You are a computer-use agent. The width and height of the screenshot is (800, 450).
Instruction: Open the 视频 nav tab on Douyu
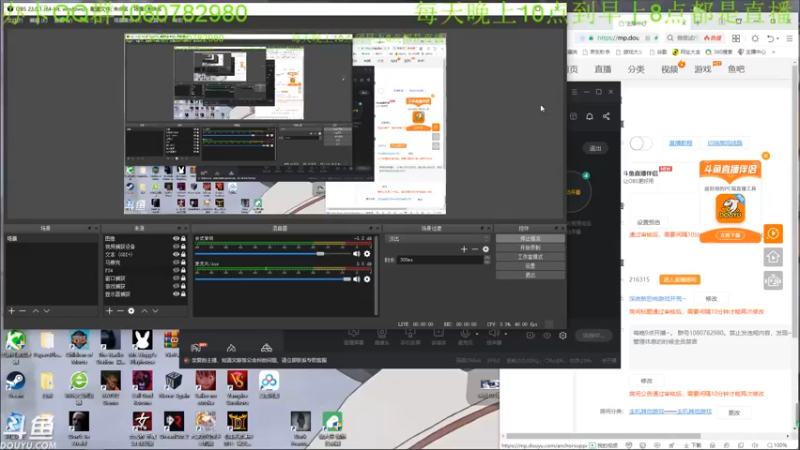(x=669, y=69)
